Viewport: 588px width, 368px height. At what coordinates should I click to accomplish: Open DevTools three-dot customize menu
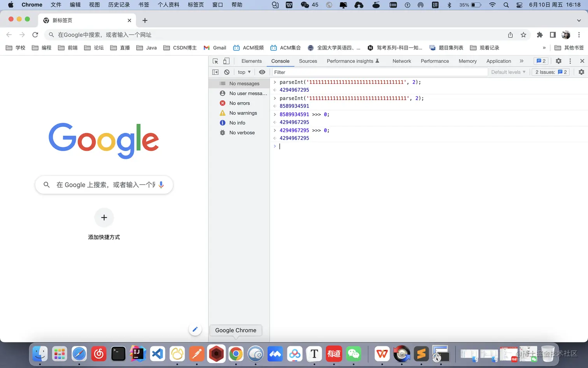[x=570, y=61]
